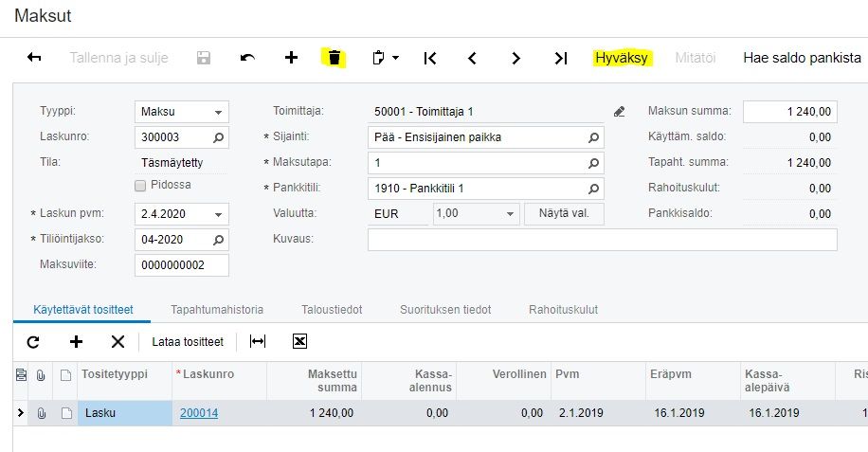
Task: Add a new payment with the top plus icon
Action: click(x=291, y=57)
